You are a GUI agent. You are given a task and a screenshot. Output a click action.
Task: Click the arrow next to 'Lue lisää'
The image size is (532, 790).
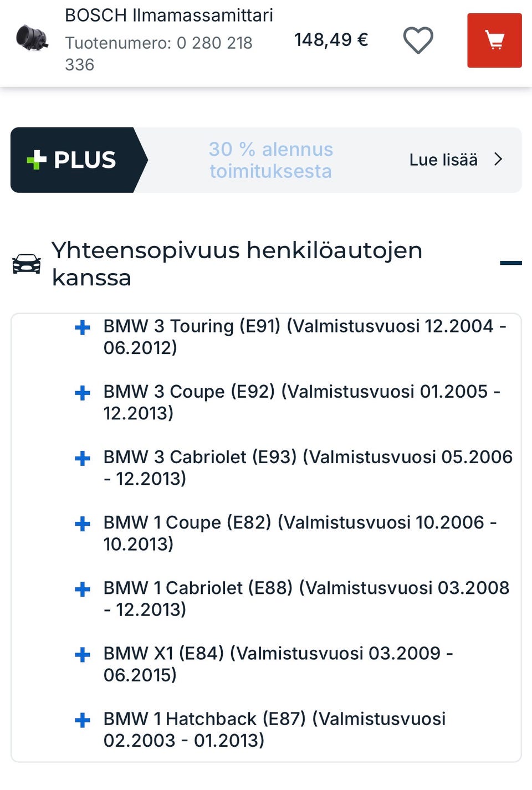click(498, 160)
